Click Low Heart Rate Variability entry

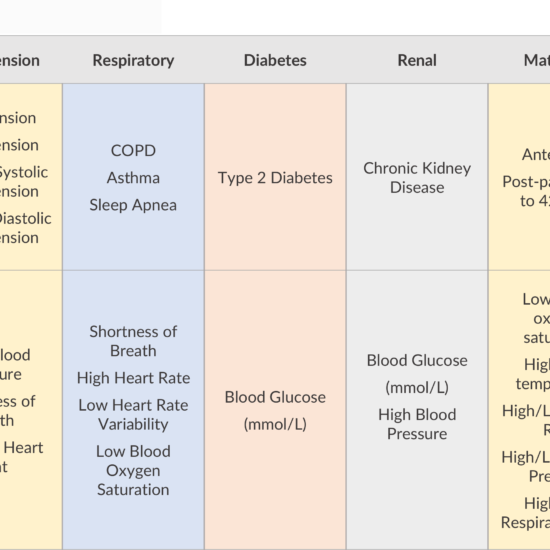coord(133,415)
